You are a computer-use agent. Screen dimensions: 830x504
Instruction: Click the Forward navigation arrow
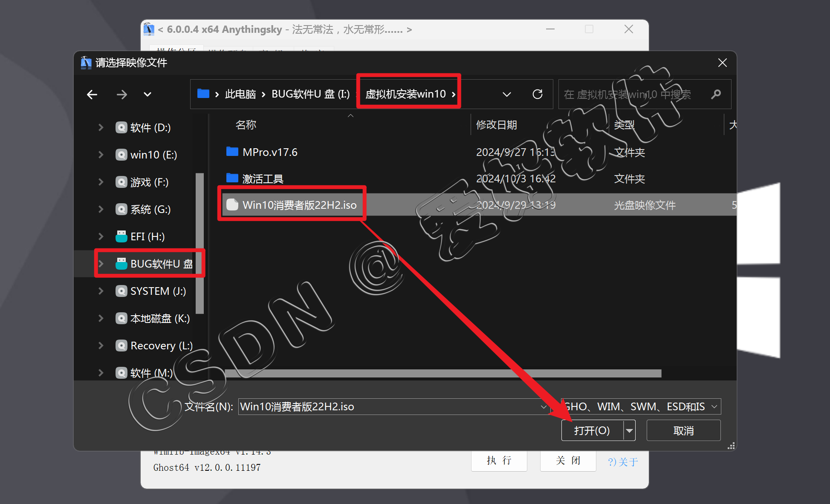pyautogui.click(x=122, y=94)
